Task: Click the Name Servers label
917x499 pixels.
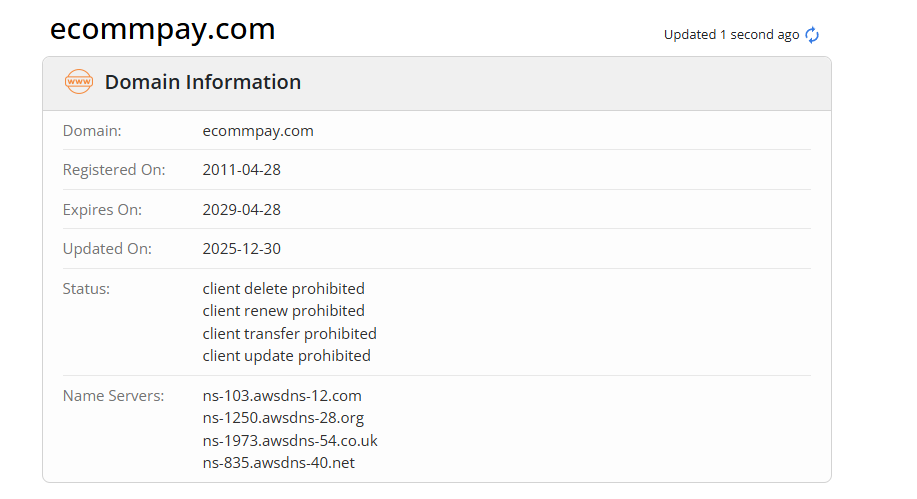Action: (113, 396)
